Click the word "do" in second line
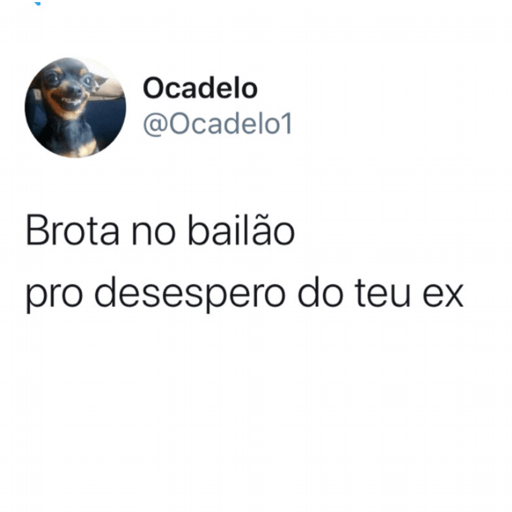The height and width of the screenshot is (512, 512). 320,294
